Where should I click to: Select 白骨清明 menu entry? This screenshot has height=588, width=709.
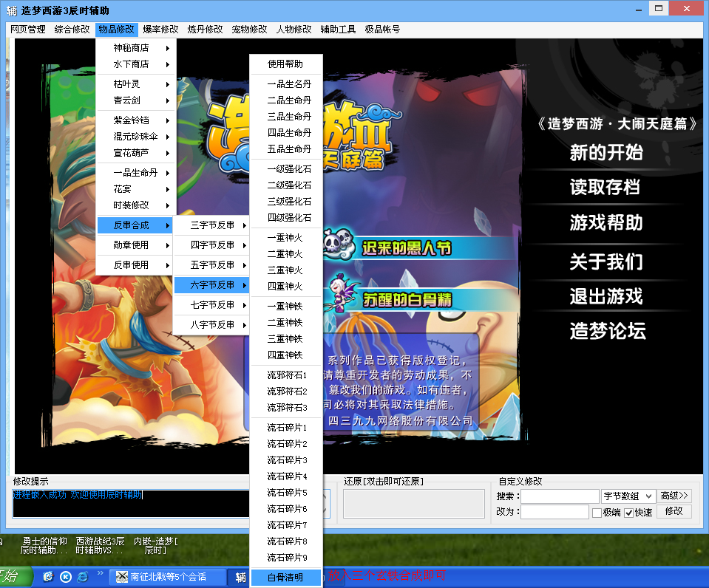tap(286, 578)
